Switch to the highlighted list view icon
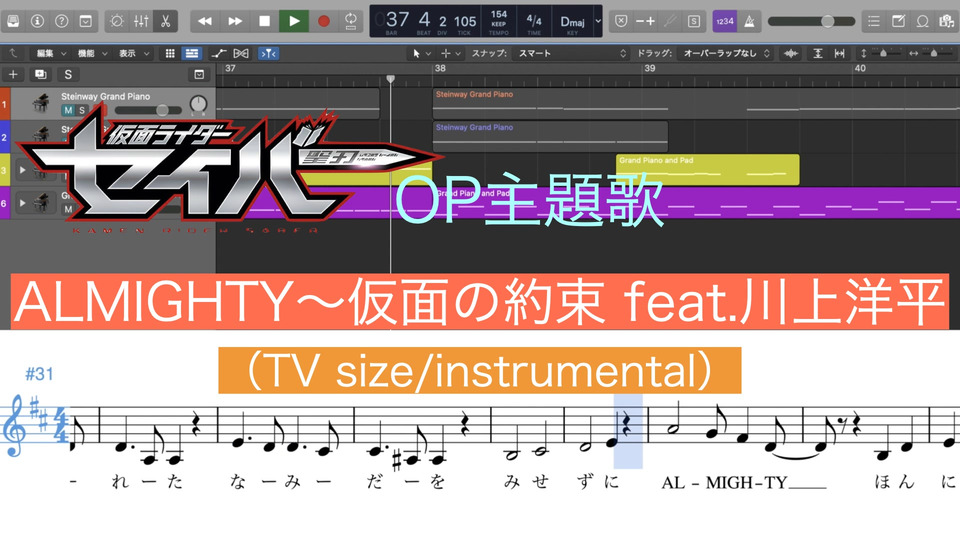 192,53
